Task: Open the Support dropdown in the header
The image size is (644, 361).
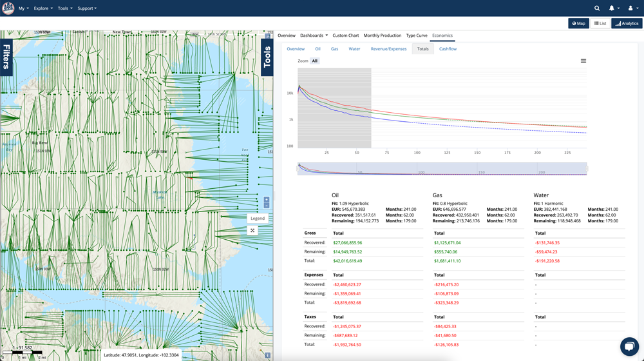Action: 87,8
